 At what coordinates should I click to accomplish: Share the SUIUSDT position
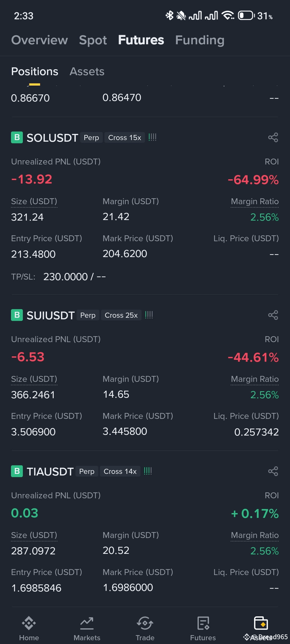tap(273, 315)
